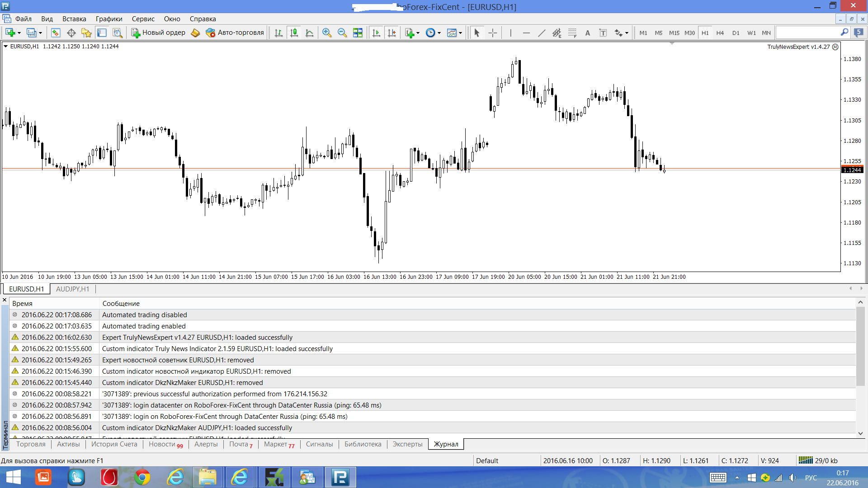Switch chart timeframe to M15
868x488 pixels.
(674, 33)
